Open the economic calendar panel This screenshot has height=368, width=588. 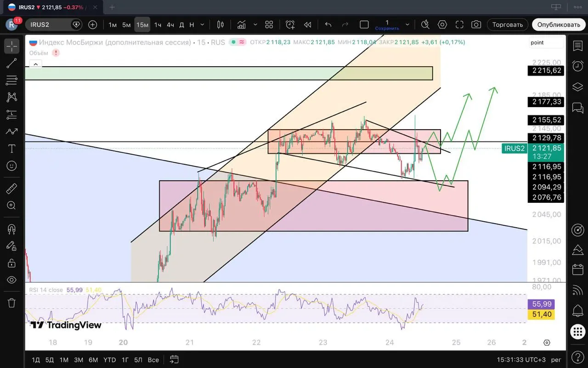click(577, 270)
